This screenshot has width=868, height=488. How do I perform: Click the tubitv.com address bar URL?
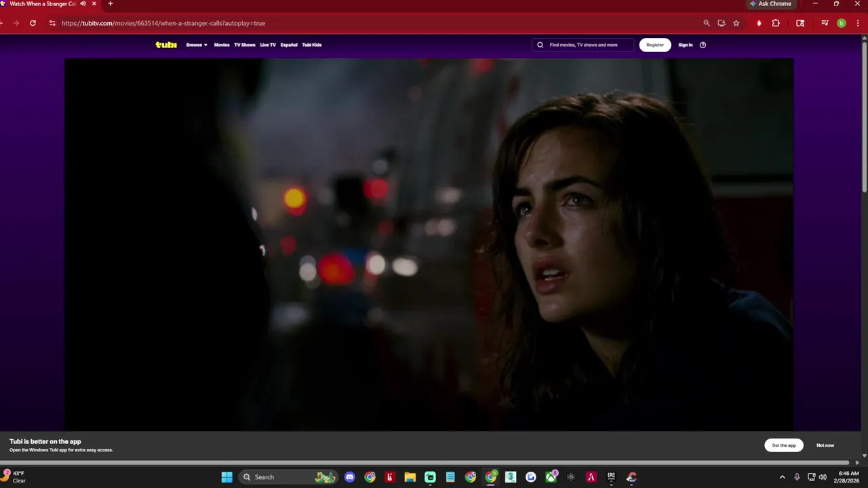(163, 23)
